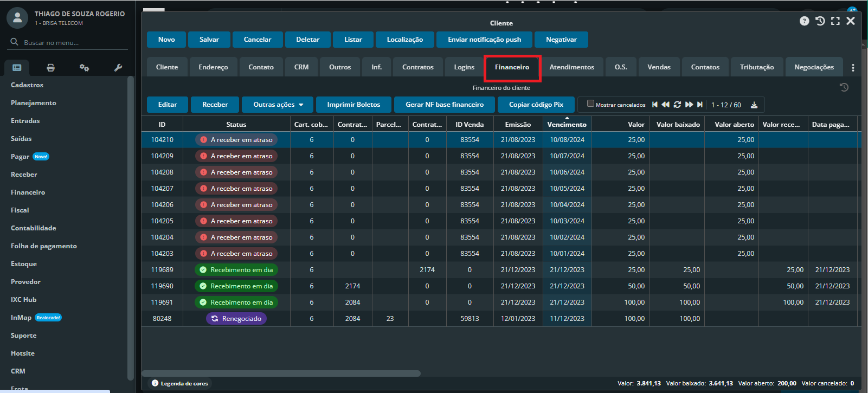868x393 pixels.
Task: Go to the last page of records
Action: tap(700, 105)
